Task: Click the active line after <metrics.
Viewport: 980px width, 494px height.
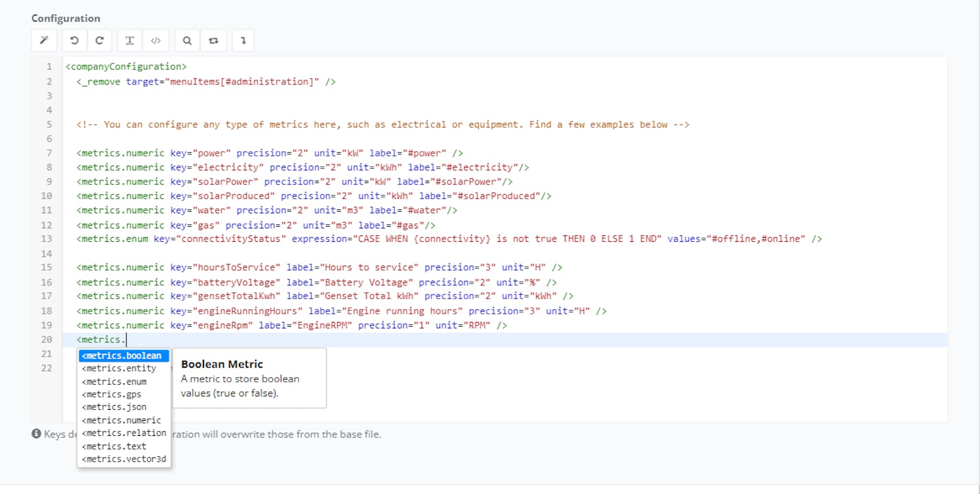Action: (x=506, y=339)
